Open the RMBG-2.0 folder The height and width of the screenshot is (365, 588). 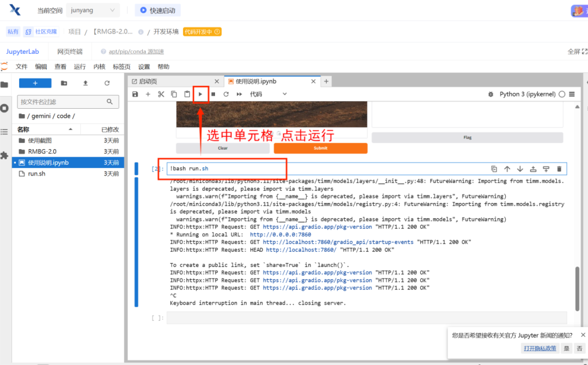point(68,151)
